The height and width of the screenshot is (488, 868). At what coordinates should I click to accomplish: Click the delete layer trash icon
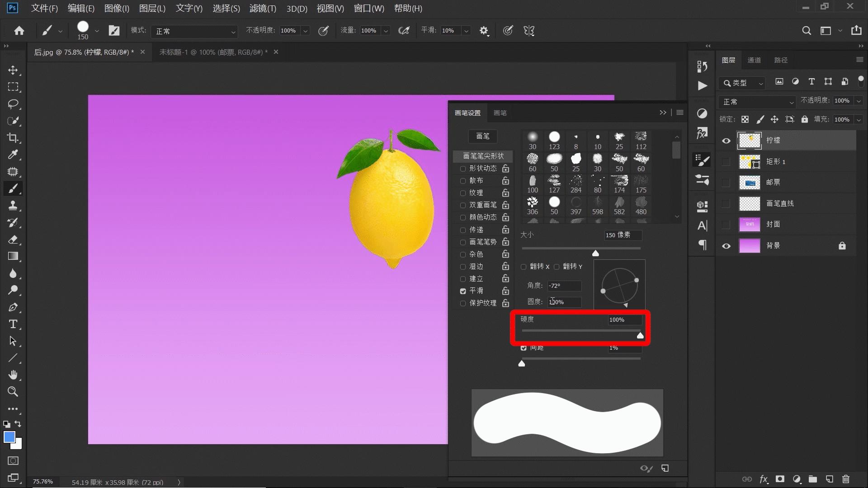tap(846, 479)
